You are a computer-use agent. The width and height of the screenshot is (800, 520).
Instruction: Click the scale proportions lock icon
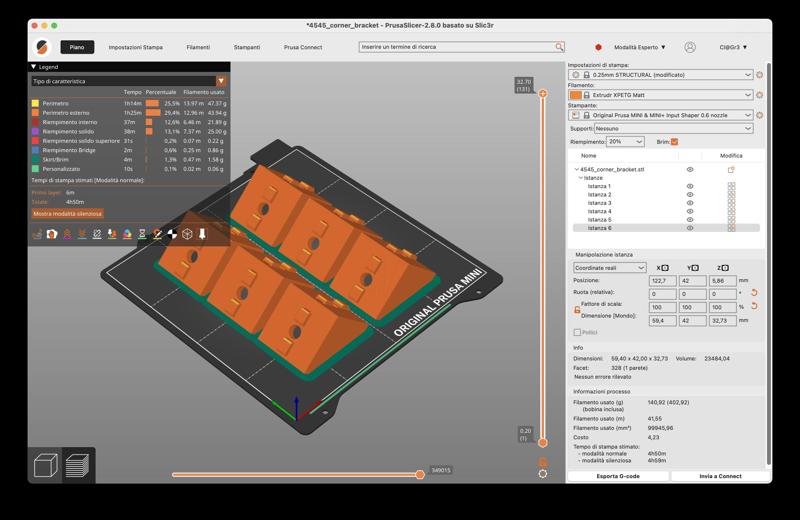[x=577, y=310]
